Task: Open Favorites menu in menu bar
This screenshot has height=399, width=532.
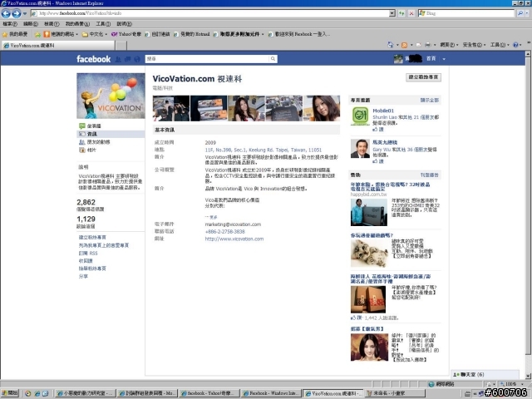Action: [77, 24]
